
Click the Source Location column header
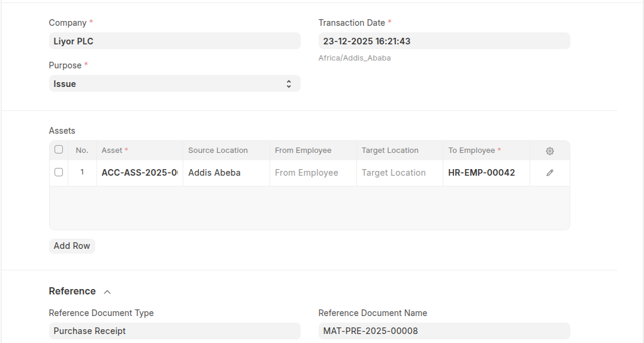click(218, 151)
